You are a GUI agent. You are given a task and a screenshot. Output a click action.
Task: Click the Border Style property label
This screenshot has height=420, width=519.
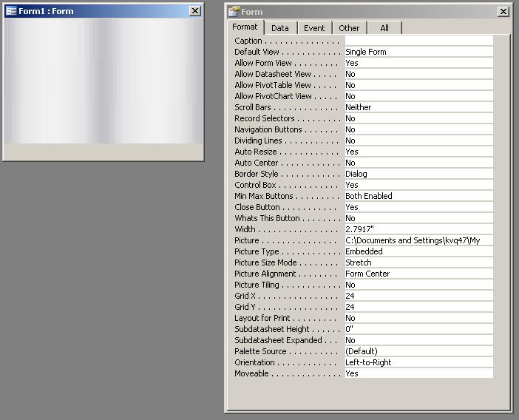257,174
